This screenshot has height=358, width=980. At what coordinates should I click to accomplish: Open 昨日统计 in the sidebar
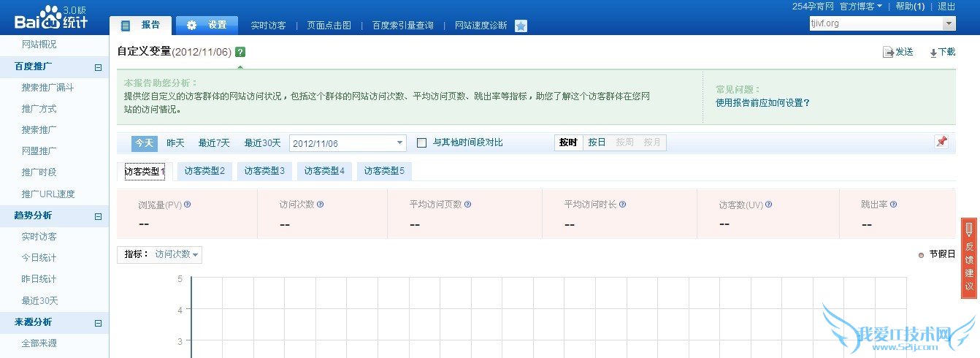(x=39, y=279)
